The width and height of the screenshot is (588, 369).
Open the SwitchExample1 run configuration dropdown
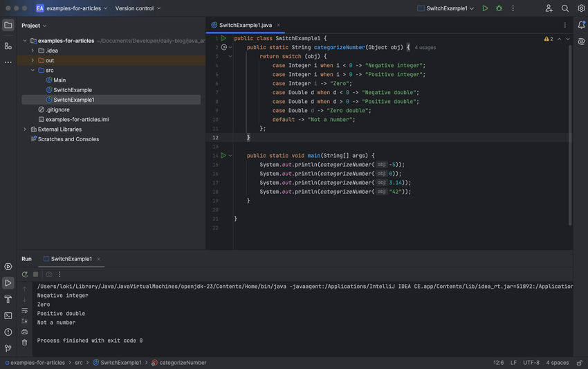pos(448,8)
